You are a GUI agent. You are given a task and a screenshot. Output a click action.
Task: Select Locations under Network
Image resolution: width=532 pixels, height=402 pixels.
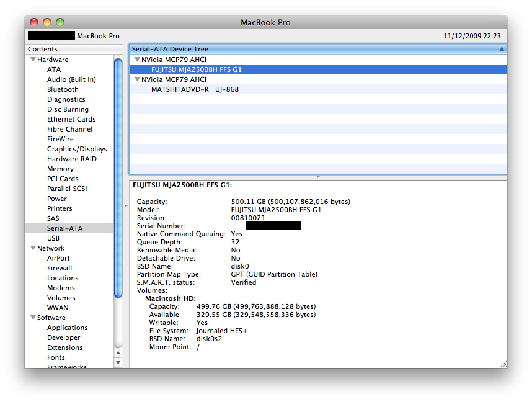(x=63, y=278)
